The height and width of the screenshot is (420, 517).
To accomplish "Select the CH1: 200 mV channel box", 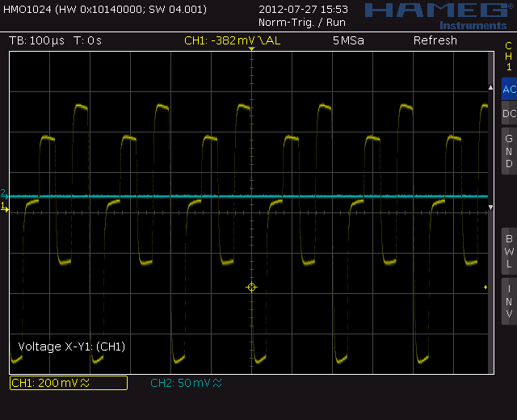I will (69, 383).
